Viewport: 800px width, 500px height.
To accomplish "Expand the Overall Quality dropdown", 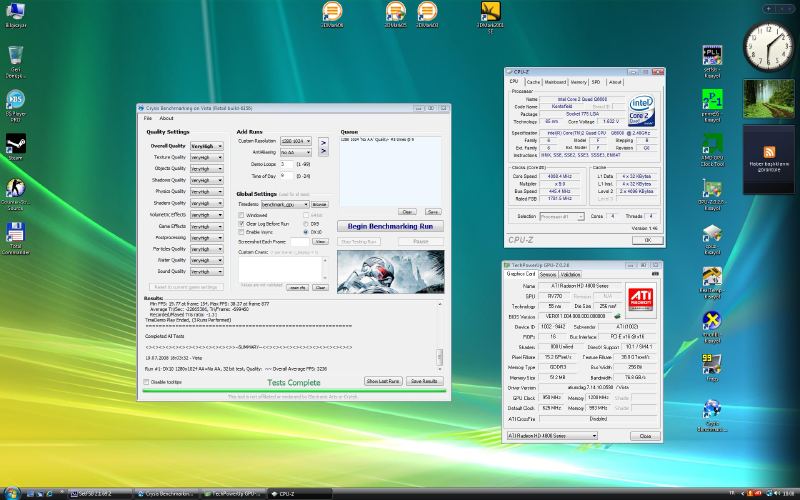I will [206, 146].
